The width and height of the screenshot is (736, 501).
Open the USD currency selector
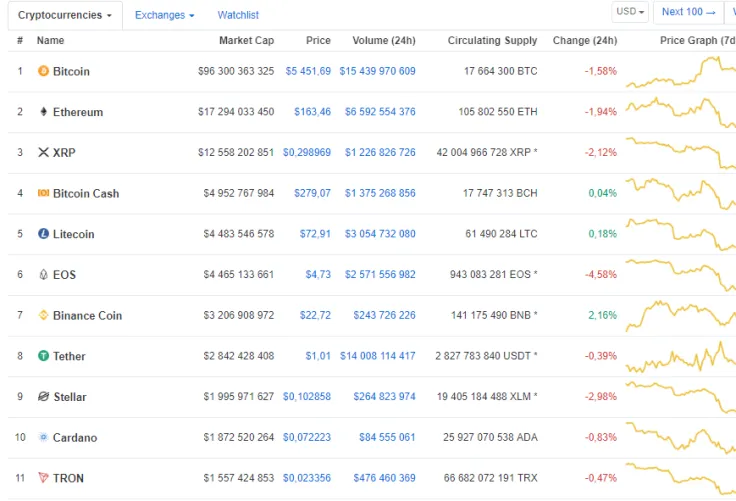coord(631,12)
